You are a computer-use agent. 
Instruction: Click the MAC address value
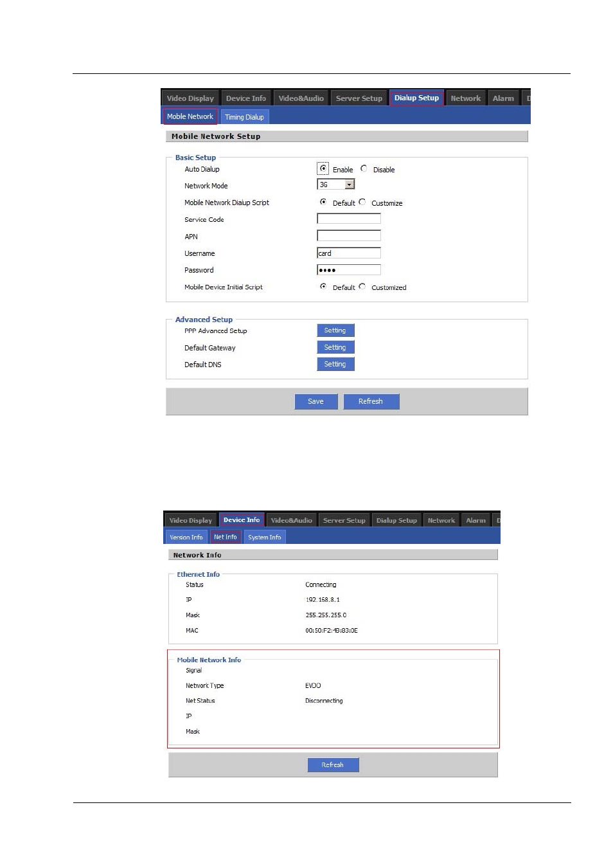coord(332,630)
